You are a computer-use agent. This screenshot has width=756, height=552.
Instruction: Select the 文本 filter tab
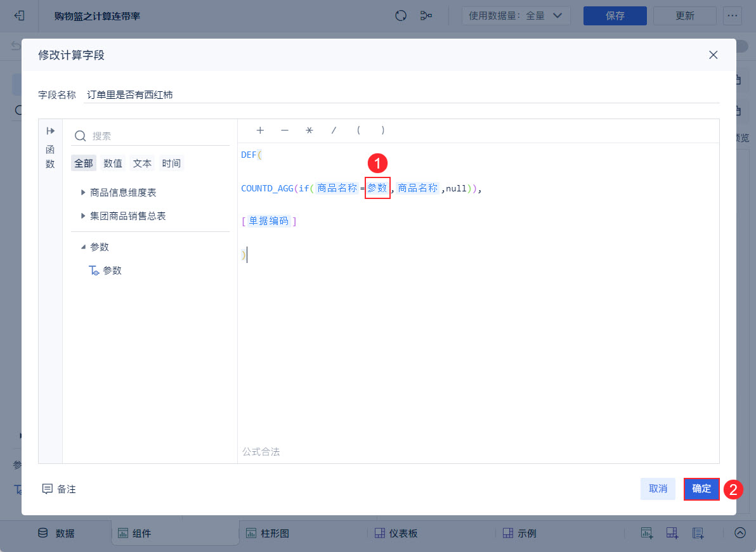[x=142, y=164]
